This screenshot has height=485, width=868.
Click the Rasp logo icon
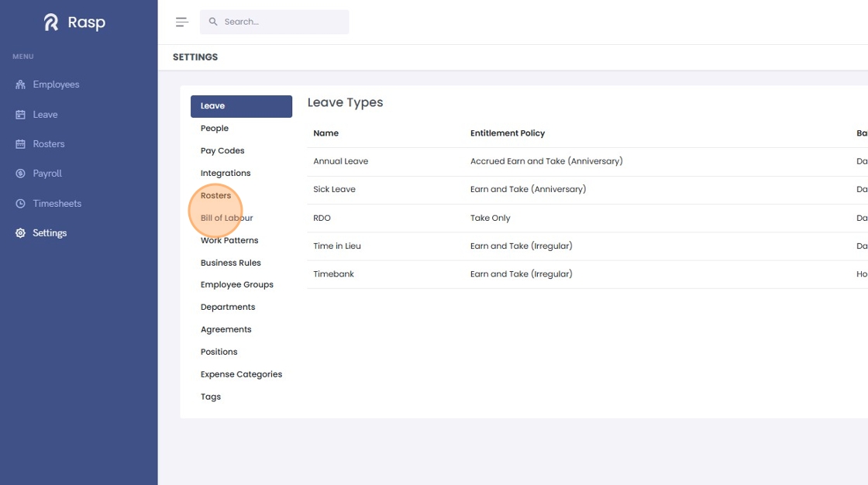tap(51, 22)
